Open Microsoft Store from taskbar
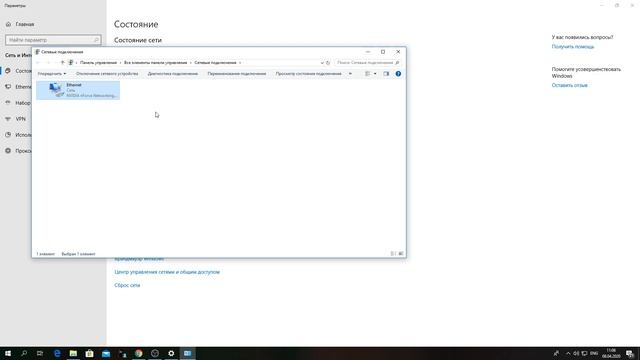Image resolution: width=640 pixels, height=360 pixels. [89, 353]
